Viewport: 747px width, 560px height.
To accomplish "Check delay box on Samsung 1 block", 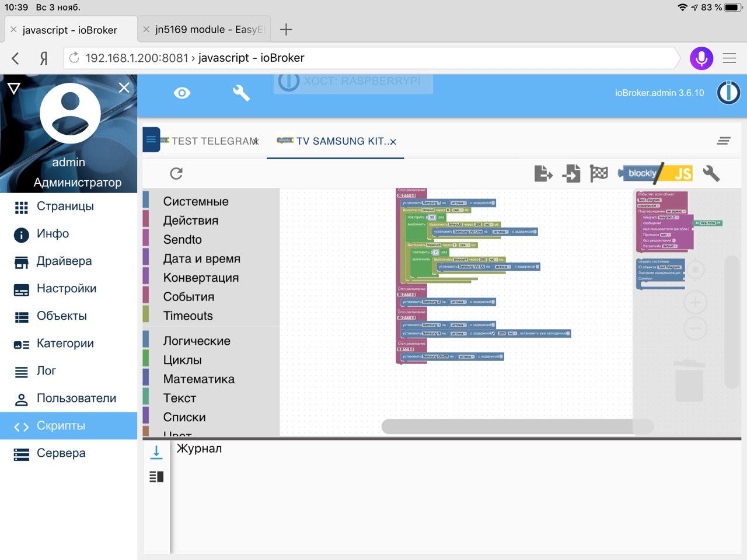I will click(493, 325).
